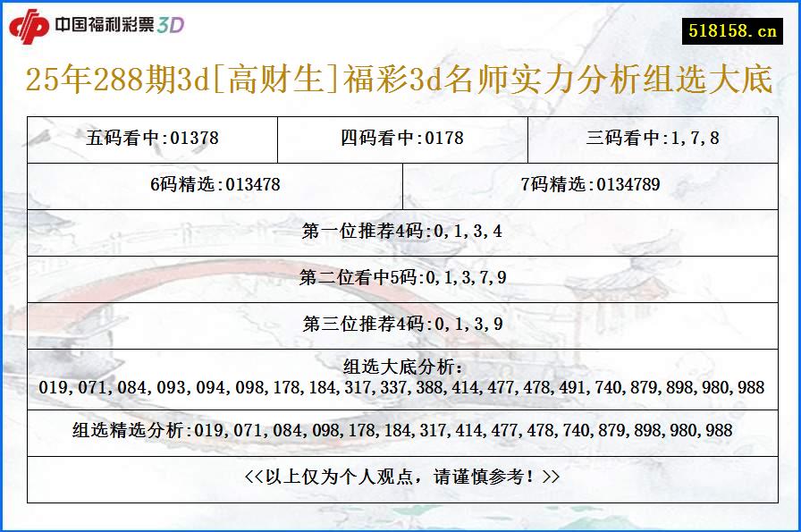Screen dimensions: 801x532
Task: Click the 第三位推荐4码:0,1,3,9 row
Action: [400, 324]
